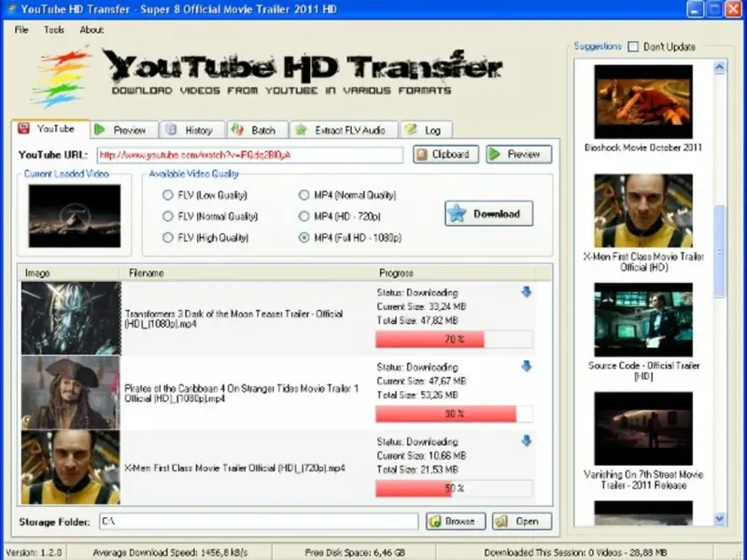Select FLV (High Quality) option
This screenshot has width=747, height=560.
pos(168,237)
